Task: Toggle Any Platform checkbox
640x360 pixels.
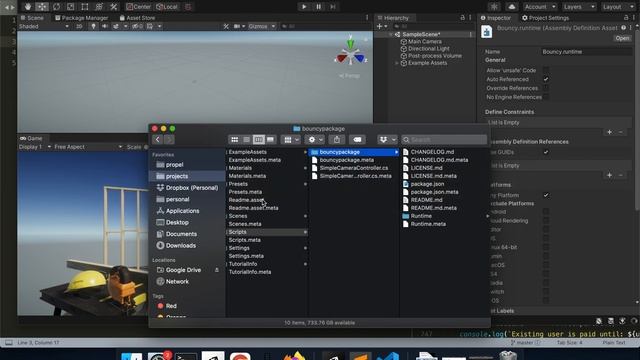Action: (x=546, y=195)
